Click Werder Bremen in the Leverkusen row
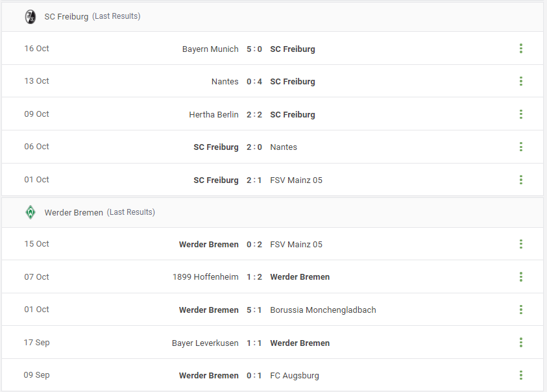The height and width of the screenshot is (392, 547). coord(300,343)
